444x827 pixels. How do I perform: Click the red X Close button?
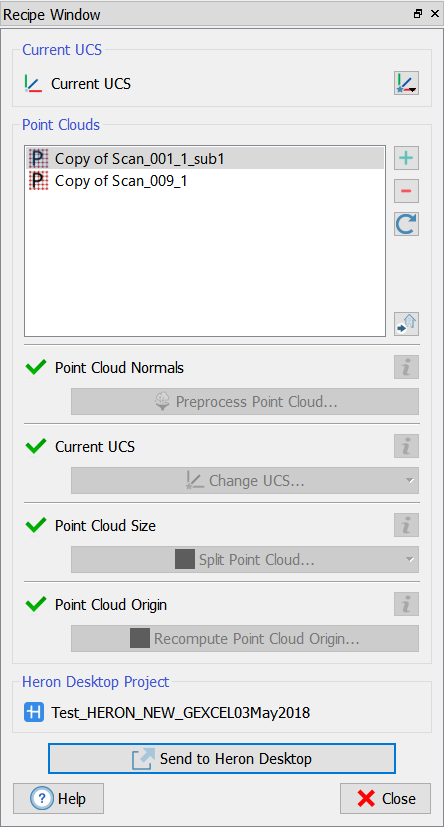pyautogui.click(x=385, y=799)
